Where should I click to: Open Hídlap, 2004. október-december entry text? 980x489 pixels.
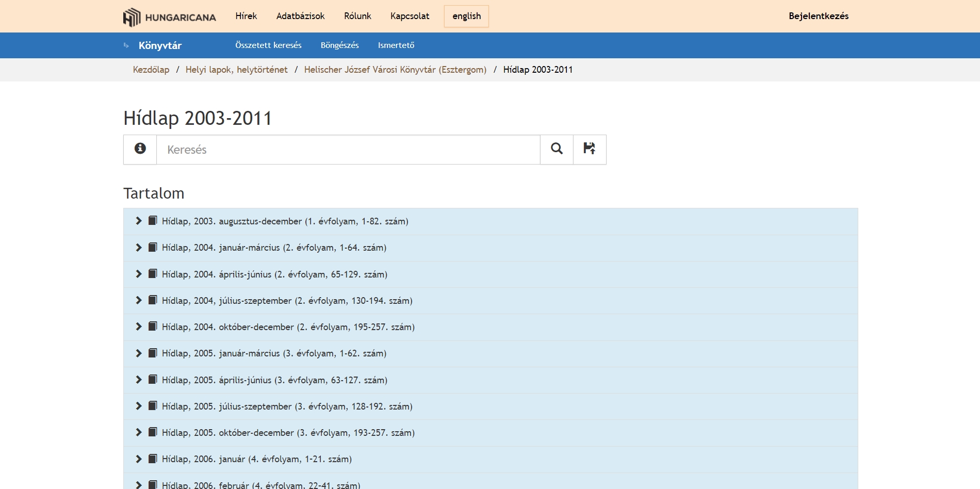click(x=288, y=327)
